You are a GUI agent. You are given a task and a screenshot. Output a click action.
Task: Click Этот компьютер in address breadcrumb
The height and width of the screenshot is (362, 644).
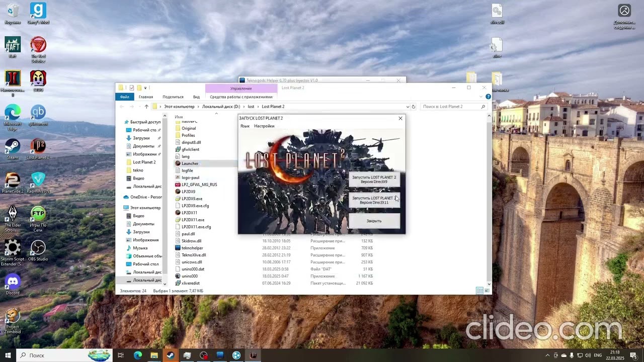coord(179,107)
